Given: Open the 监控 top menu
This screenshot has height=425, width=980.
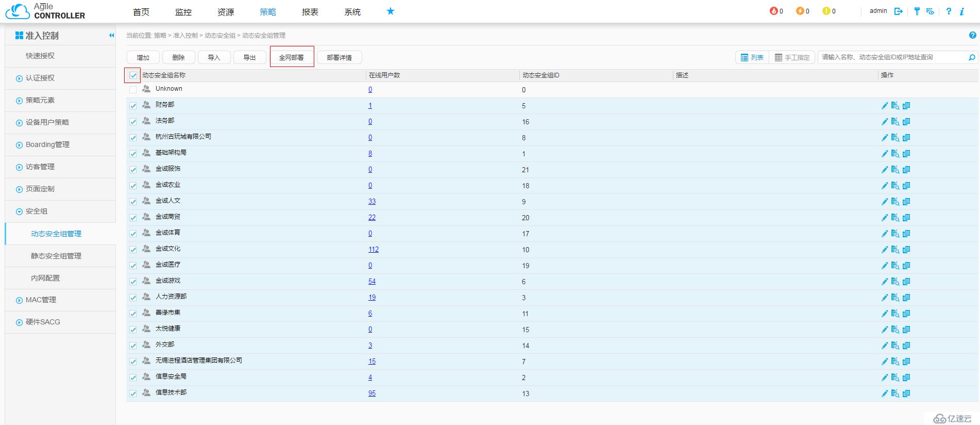Looking at the screenshot, I should point(183,12).
